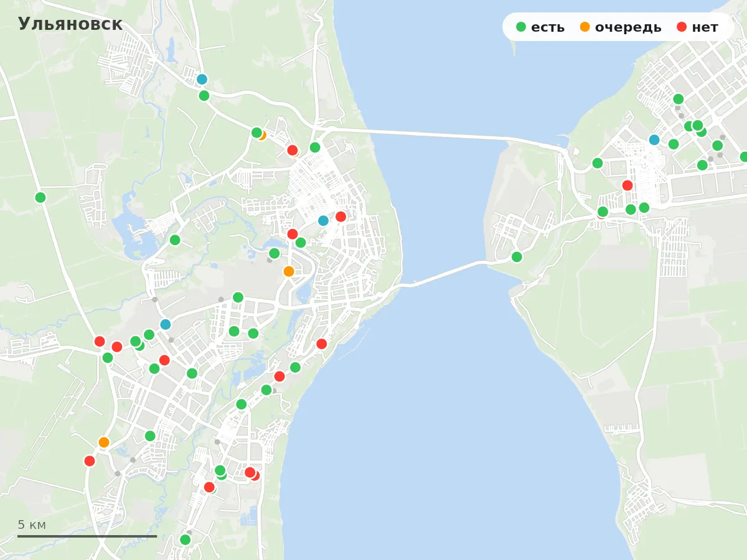
Task: Click the "Ульяновск" map title
Action: pyautogui.click(x=70, y=24)
